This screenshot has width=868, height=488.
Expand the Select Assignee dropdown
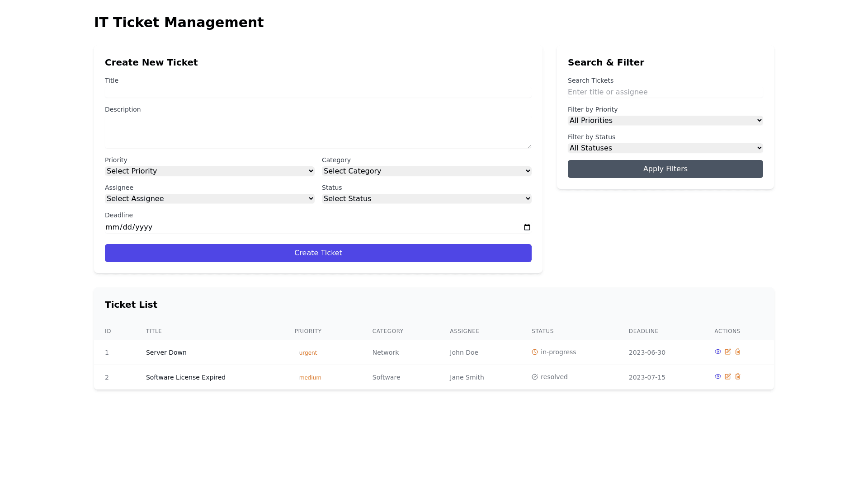coord(209,199)
